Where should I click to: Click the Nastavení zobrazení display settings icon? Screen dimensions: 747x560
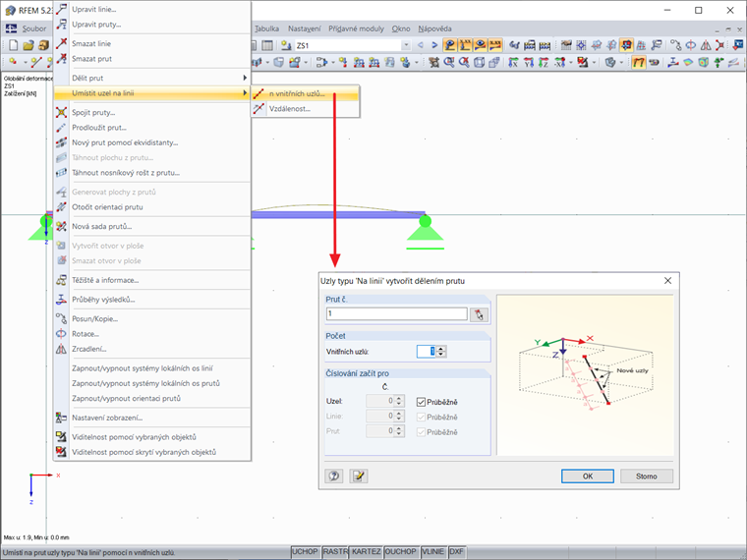point(62,418)
